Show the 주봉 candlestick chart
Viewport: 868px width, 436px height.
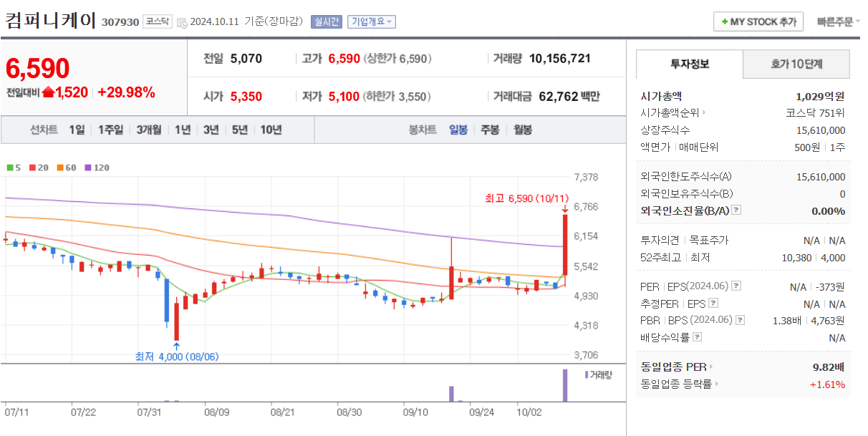pos(490,130)
